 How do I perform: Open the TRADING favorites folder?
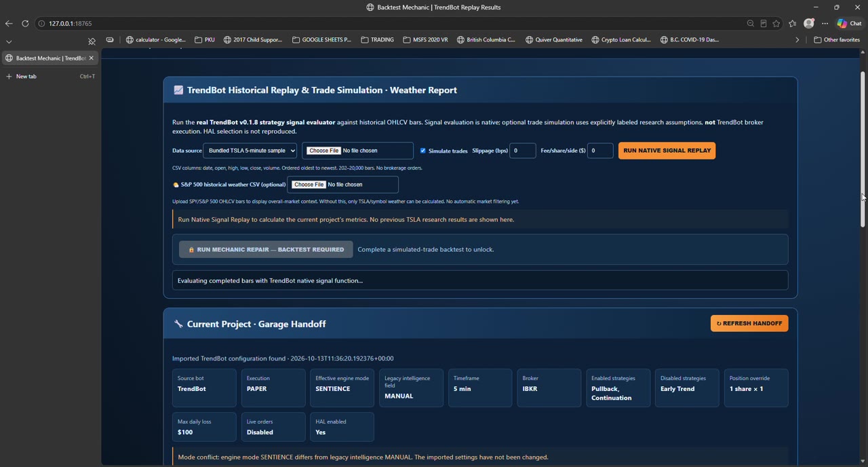[x=378, y=40]
